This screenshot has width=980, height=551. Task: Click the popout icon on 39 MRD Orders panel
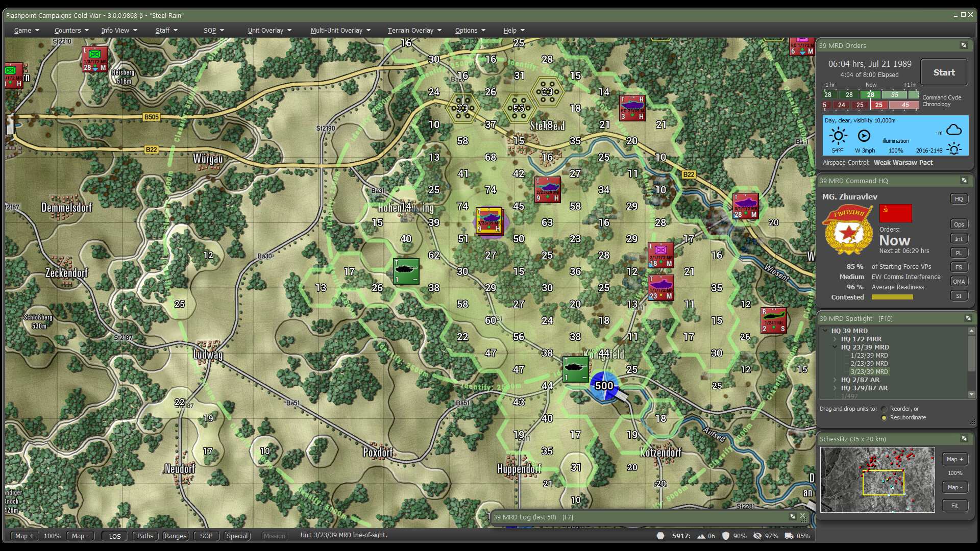point(964,45)
